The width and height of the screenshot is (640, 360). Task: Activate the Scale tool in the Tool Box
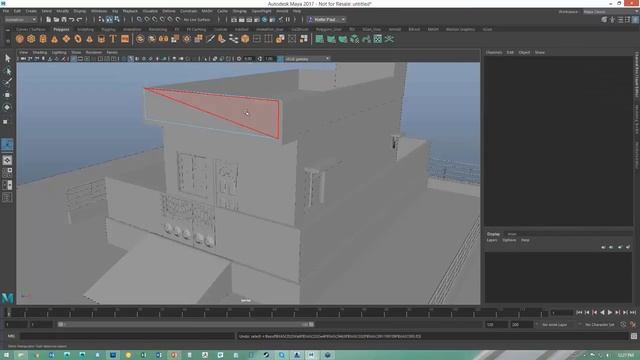coord(6,122)
